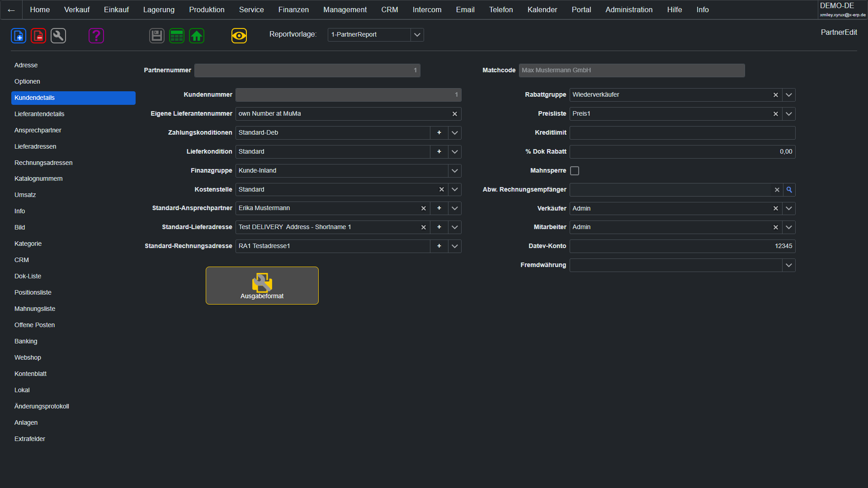This screenshot has width=868, height=488.
Task: Open the Finanzgruppe dropdown
Action: (x=454, y=171)
